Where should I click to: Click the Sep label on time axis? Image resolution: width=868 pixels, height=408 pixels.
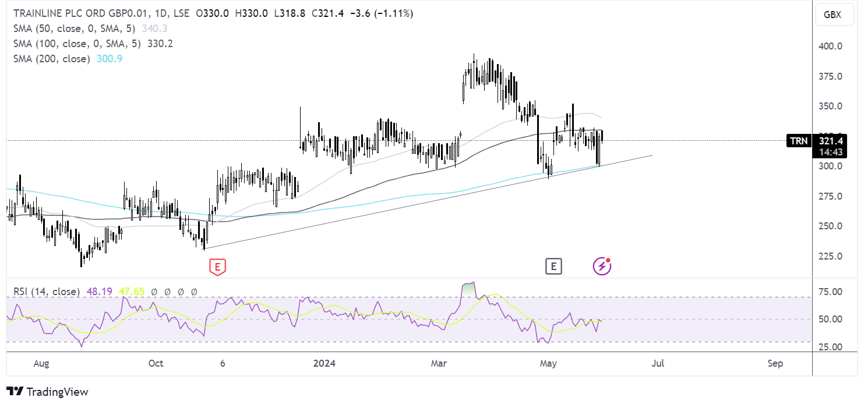pos(775,364)
